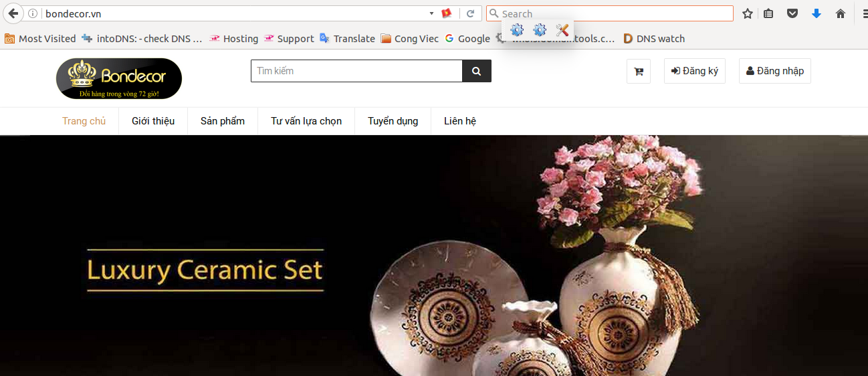Image resolution: width=868 pixels, height=376 pixels.
Task: Show site information for bondecor.vn
Action: (32, 13)
